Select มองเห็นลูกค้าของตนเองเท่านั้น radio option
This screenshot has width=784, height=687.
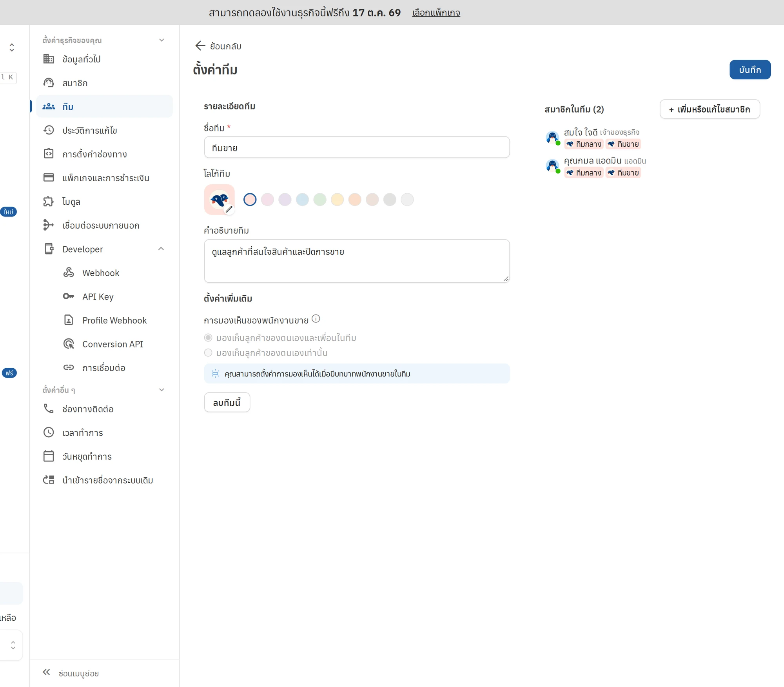click(208, 353)
